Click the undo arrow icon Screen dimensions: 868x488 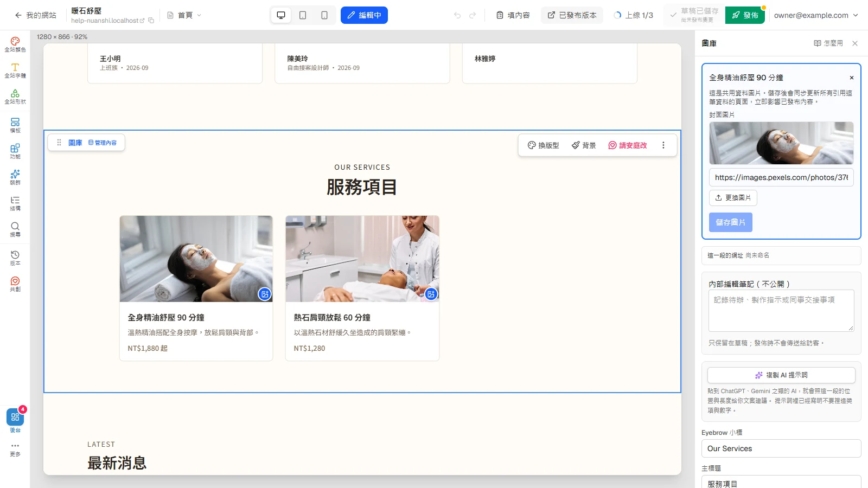tap(457, 15)
